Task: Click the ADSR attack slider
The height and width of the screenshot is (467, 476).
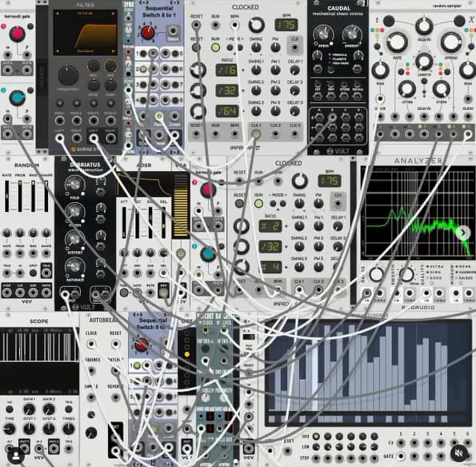Action: pos(124,222)
